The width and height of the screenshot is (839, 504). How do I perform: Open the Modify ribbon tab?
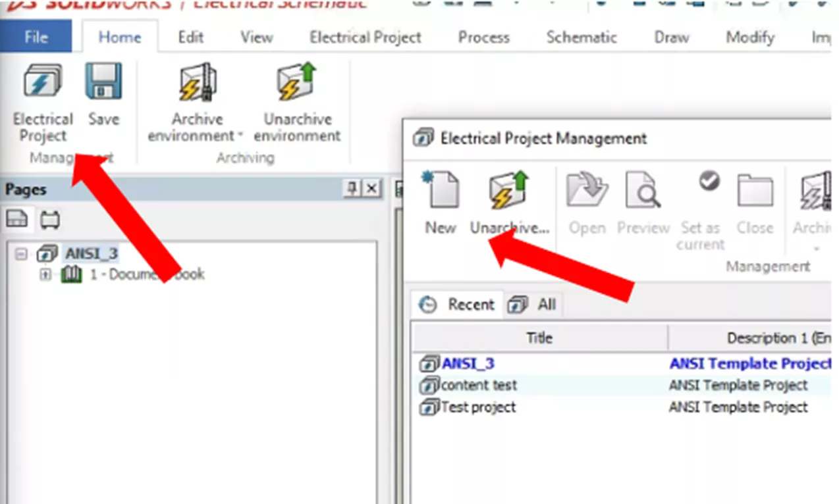pyautogui.click(x=749, y=38)
